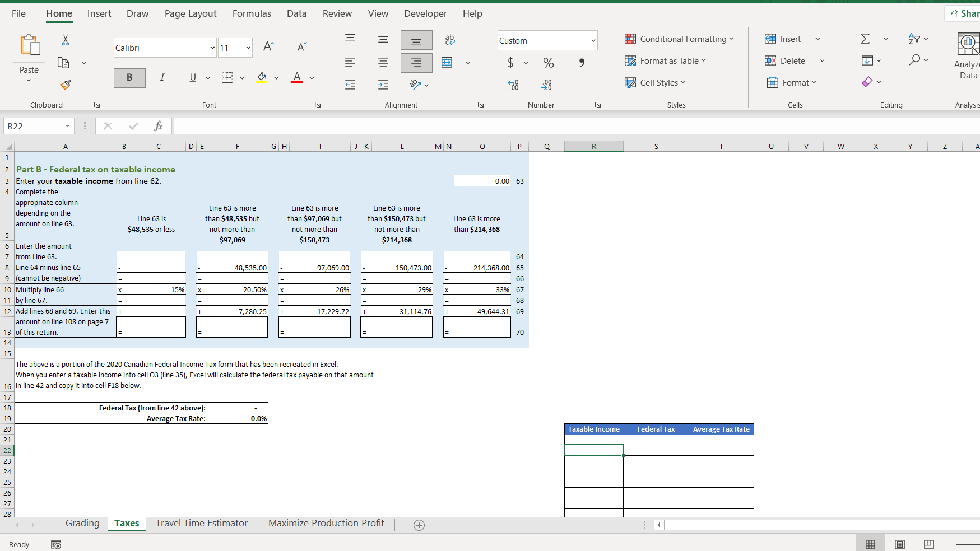Toggle bold formatting
This screenshot has height=551, width=980.
(x=129, y=78)
